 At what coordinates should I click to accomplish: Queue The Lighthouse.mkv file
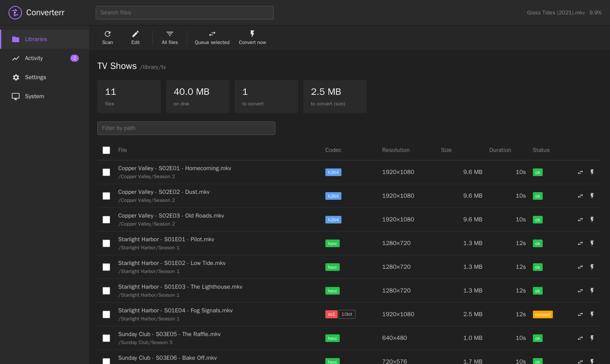pyautogui.click(x=580, y=291)
